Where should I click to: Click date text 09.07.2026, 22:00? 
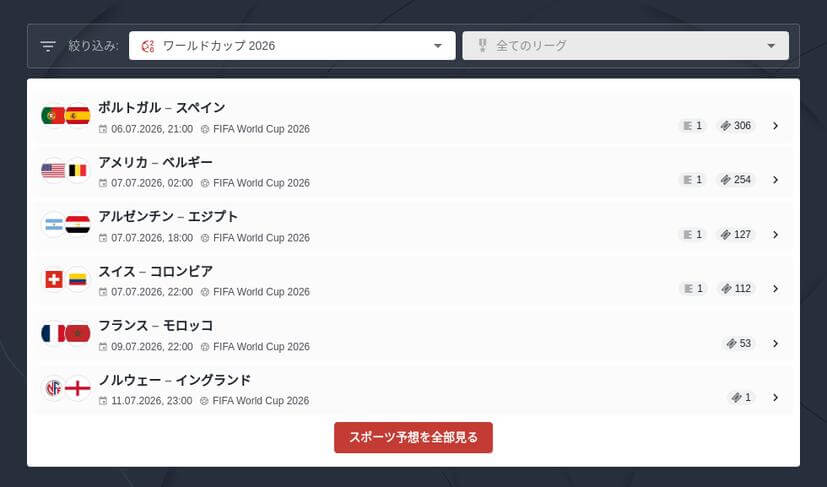pyautogui.click(x=152, y=347)
